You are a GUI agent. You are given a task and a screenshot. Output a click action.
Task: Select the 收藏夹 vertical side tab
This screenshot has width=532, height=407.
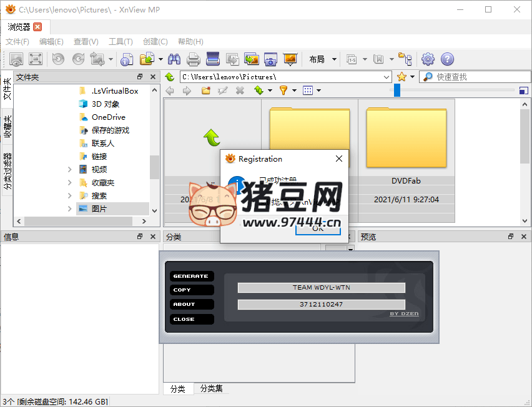pyautogui.click(x=7, y=127)
